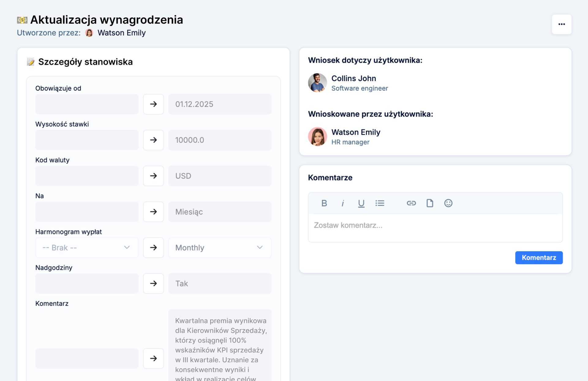Screen dimensions: 588x381
Task: Attach a file to comment
Action: 430,203
